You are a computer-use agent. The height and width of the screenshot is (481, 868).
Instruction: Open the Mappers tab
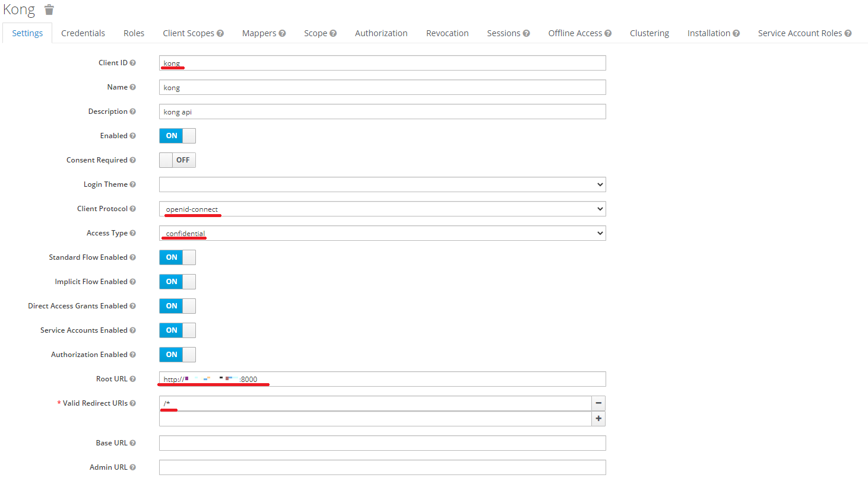pos(259,33)
